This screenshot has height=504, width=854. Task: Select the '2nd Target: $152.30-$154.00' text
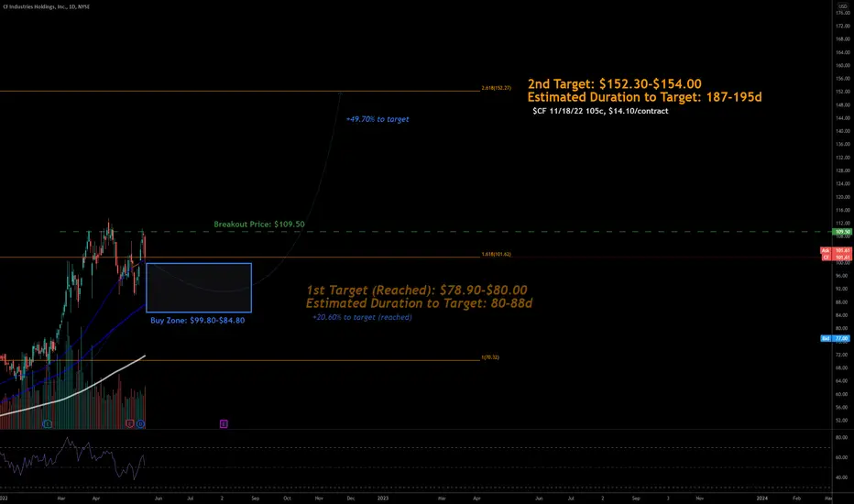point(614,84)
